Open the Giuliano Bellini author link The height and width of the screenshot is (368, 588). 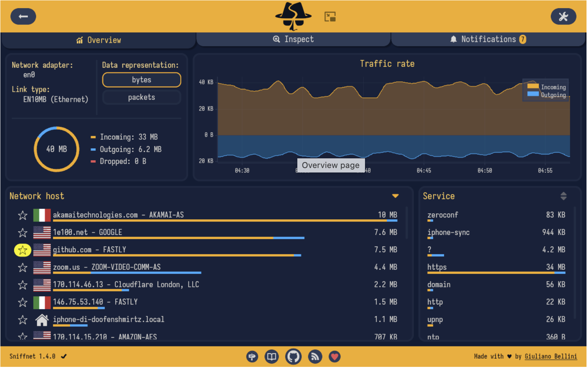click(550, 356)
